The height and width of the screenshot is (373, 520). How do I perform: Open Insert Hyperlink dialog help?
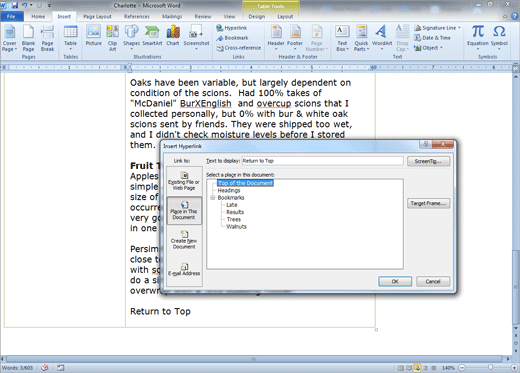pos(426,144)
